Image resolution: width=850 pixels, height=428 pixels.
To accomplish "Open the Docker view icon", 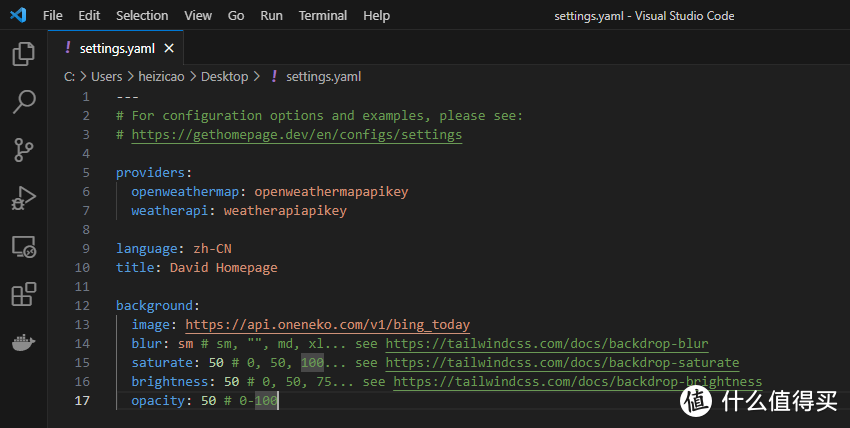I will click(23, 343).
